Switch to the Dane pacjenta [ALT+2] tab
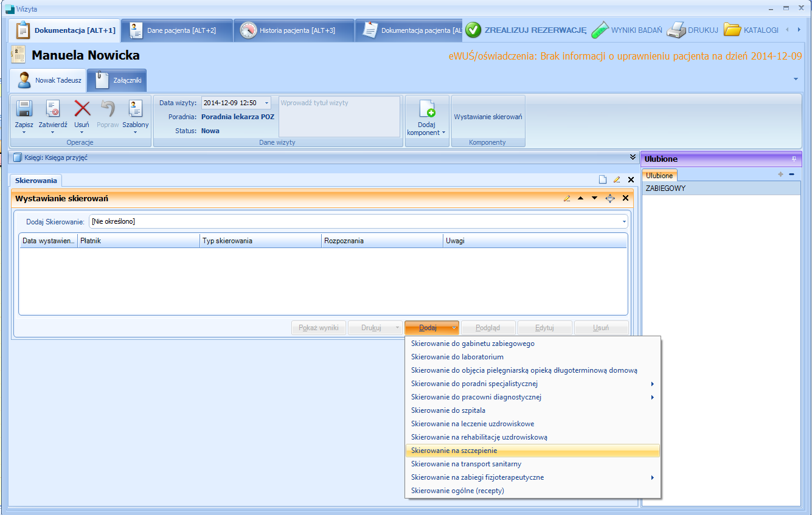Screen dimensions: 812x515 [x=177, y=30]
